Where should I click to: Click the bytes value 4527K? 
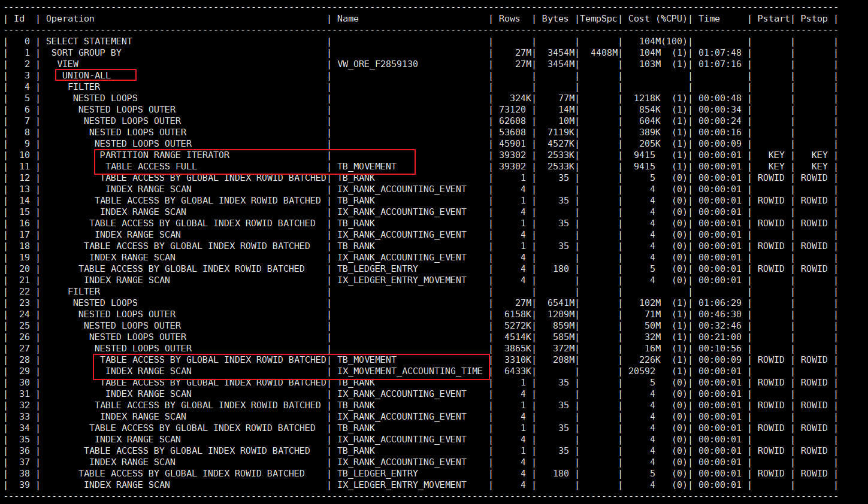(x=561, y=144)
